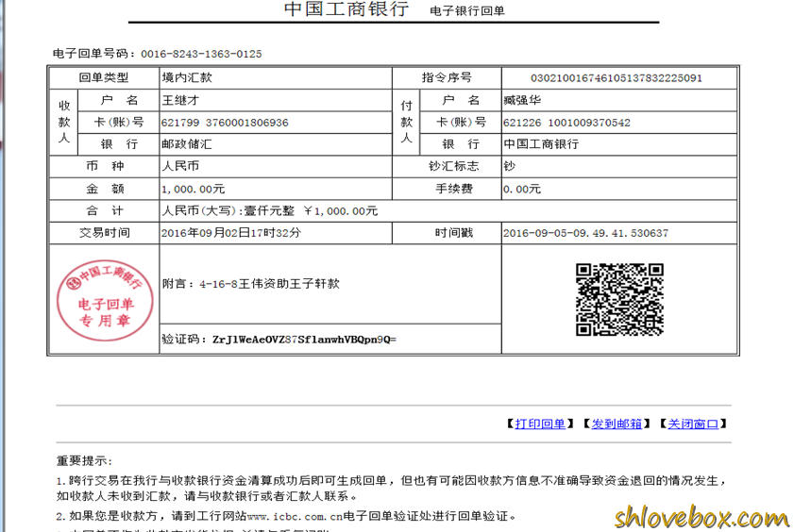Click the payer account 621226 1001009370542
The width and height of the screenshot is (794, 532).
566,123
